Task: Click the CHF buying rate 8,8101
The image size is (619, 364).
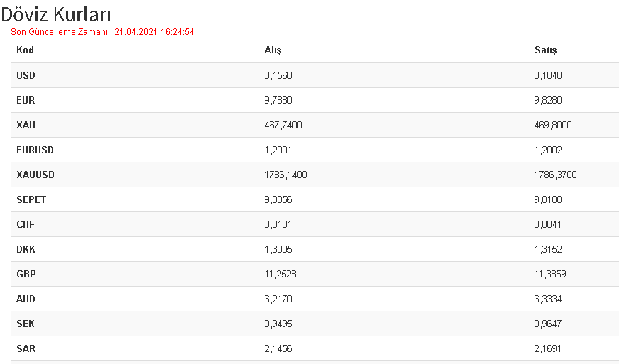Action: [278, 225]
